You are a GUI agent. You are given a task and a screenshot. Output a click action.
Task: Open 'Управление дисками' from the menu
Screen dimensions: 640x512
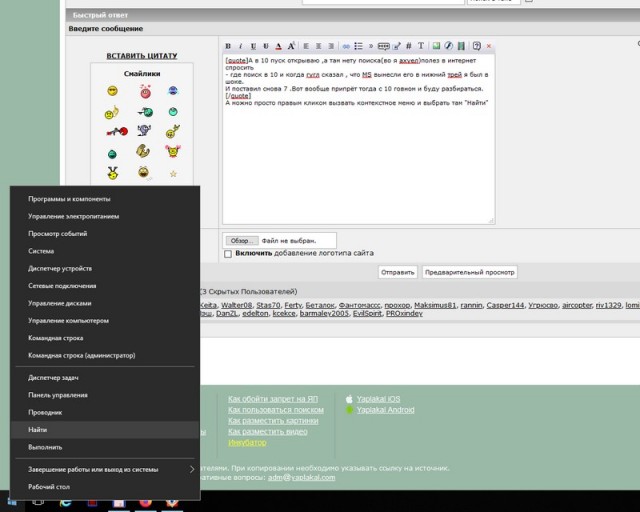105,303
